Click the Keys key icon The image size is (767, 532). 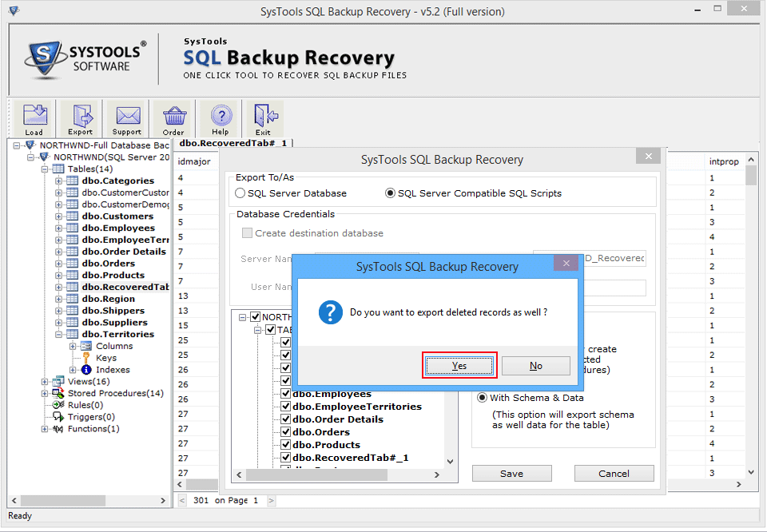point(86,358)
